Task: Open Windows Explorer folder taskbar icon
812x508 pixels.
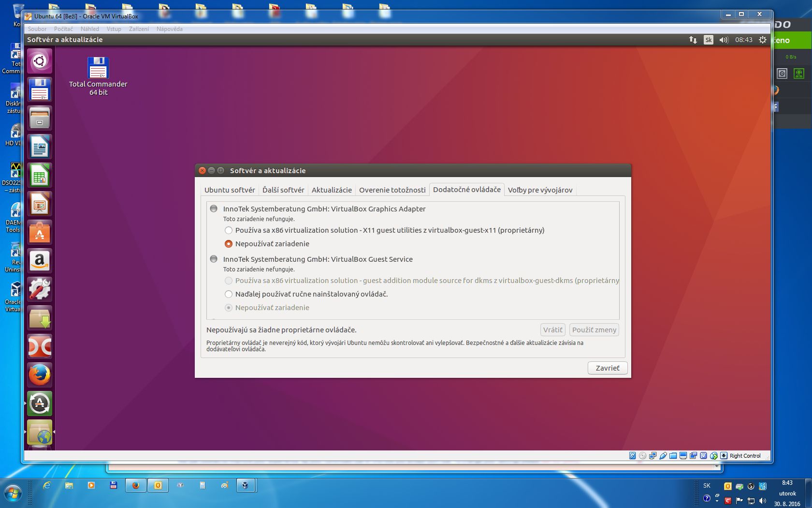Action: coord(69,485)
